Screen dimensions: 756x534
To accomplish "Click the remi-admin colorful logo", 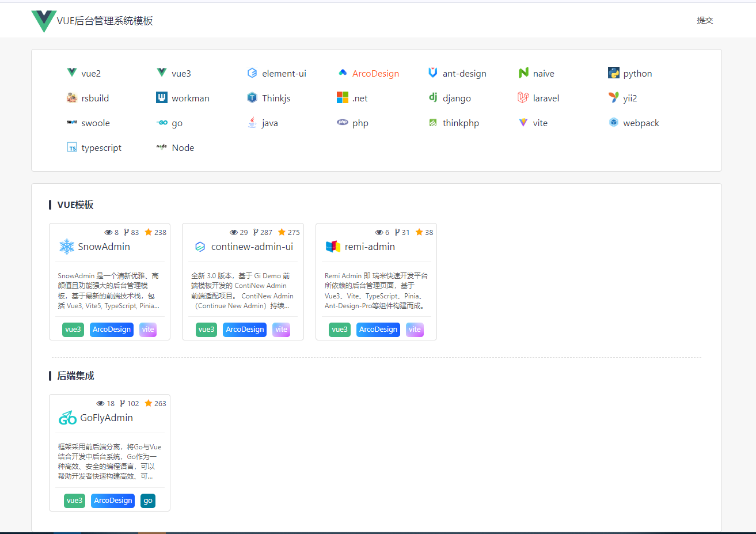I will (333, 247).
